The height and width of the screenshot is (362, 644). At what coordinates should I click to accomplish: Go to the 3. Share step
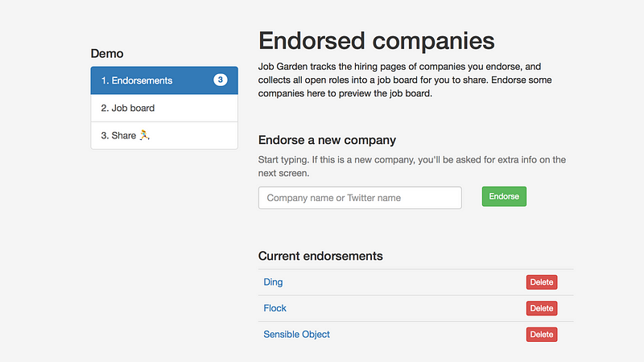(164, 135)
